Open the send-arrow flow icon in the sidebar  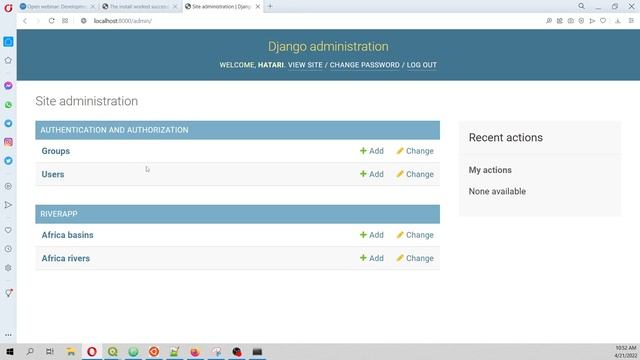pyautogui.click(x=8, y=205)
